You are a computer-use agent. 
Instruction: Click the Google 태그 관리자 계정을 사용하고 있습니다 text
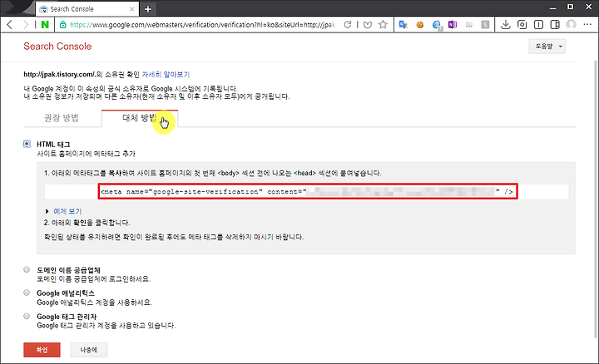coord(106,326)
